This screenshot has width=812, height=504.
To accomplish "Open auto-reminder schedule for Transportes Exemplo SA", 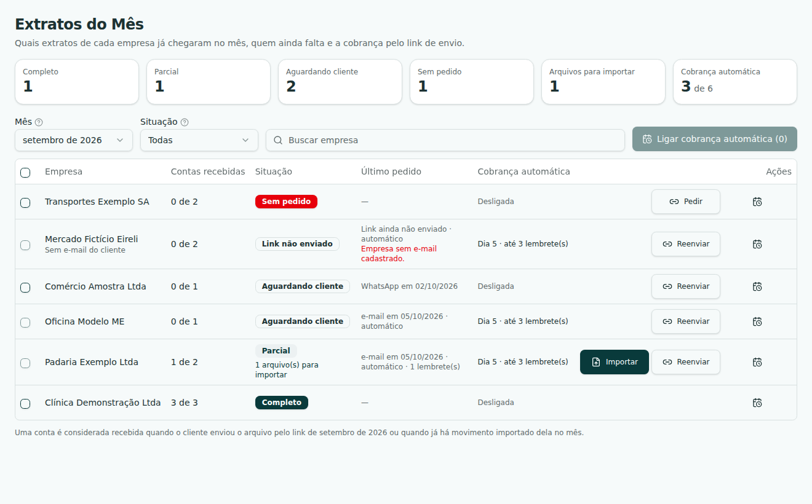I will click(x=757, y=202).
